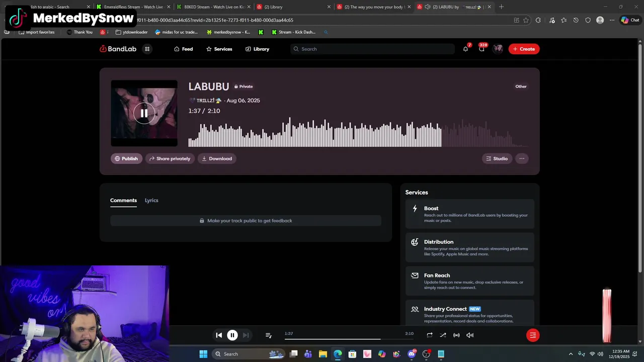Pause the track on the cover art
Viewport: 644px width, 362px height.
point(144,113)
